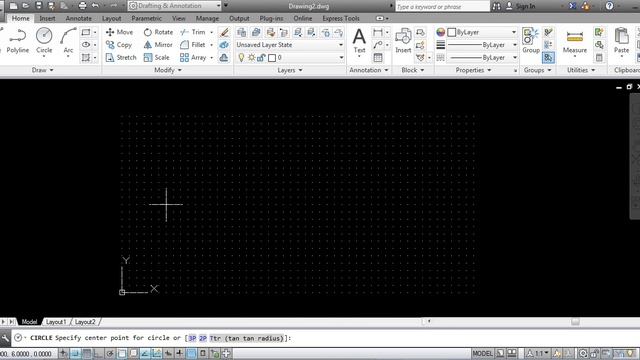Toggle Snap Mode in status bar
The width and height of the screenshot is (640, 360).
coord(75,353)
